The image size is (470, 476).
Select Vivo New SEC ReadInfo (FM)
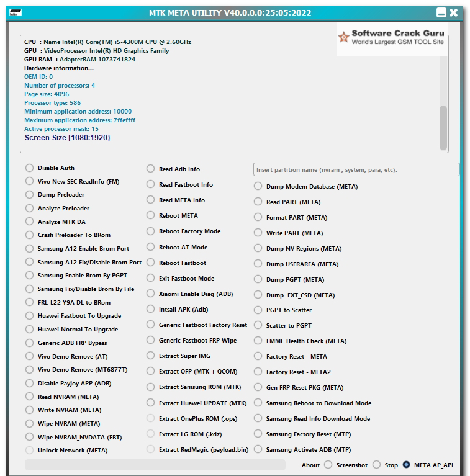point(29,181)
